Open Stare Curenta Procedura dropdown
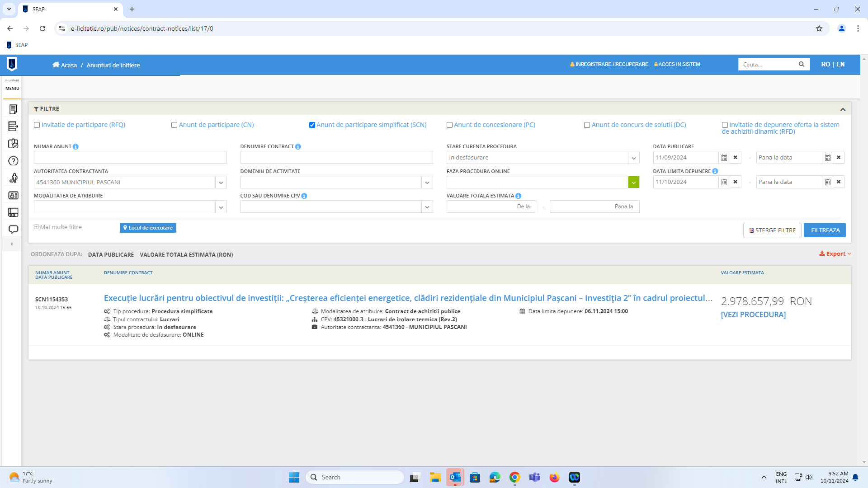This screenshot has width=868, height=488. [633, 158]
